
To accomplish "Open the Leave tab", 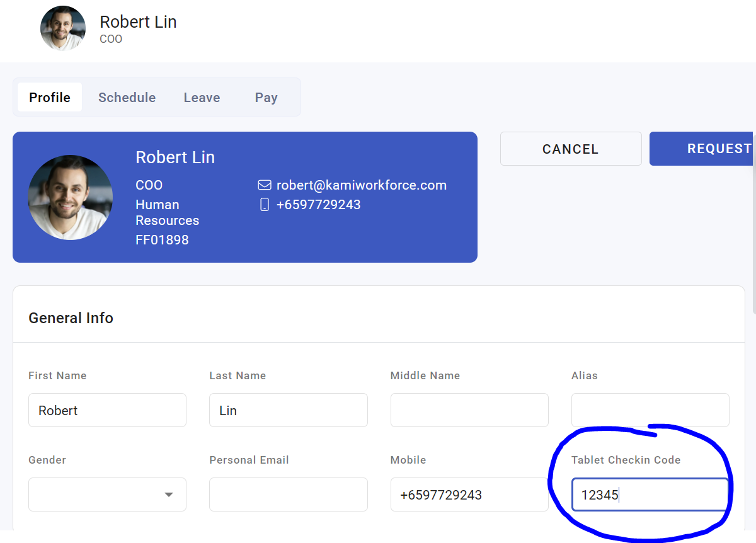I will (202, 97).
